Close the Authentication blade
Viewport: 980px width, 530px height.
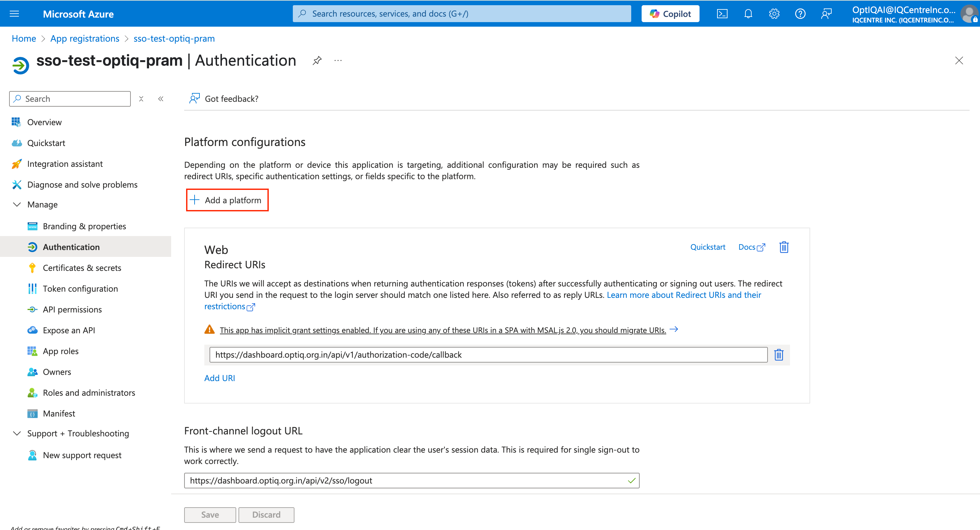[959, 60]
